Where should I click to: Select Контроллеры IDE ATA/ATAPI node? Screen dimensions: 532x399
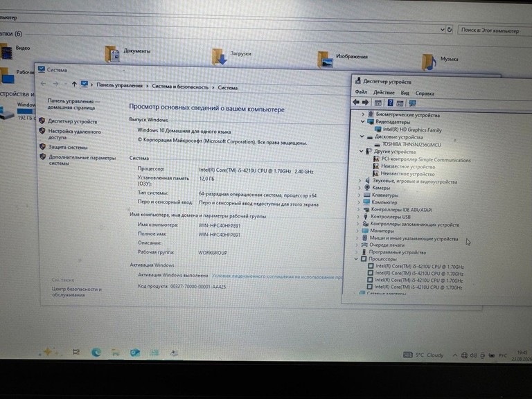pyautogui.click(x=401, y=209)
